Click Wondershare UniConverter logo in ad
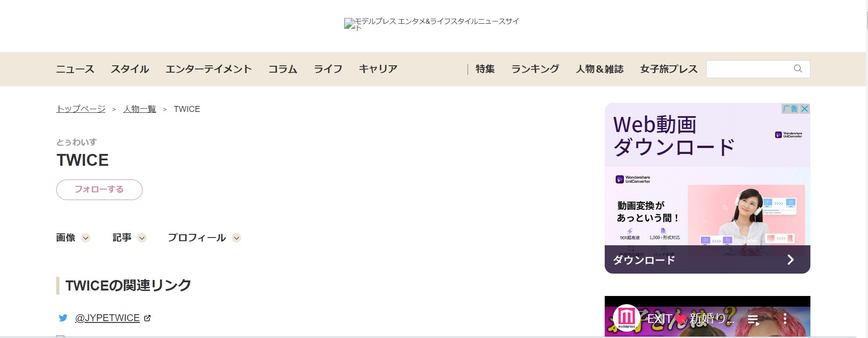Screen dimensions: 868x338 coord(633,180)
